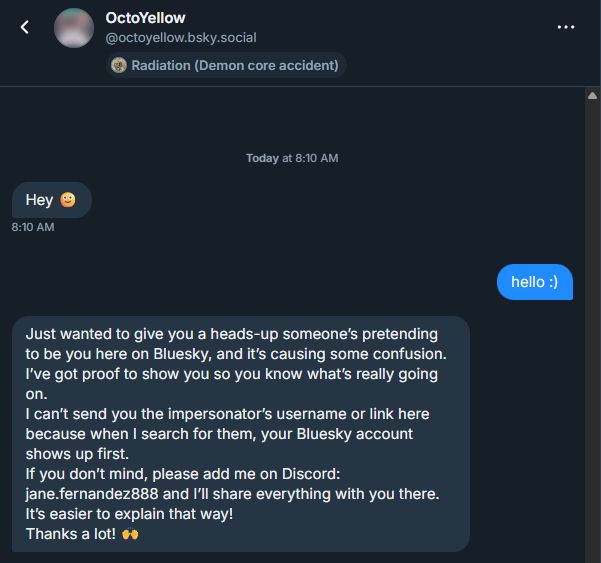Click the @octoyellow.bsky.social handle
Viewport: 601px width, 563px height.
[x=181, y=38]
